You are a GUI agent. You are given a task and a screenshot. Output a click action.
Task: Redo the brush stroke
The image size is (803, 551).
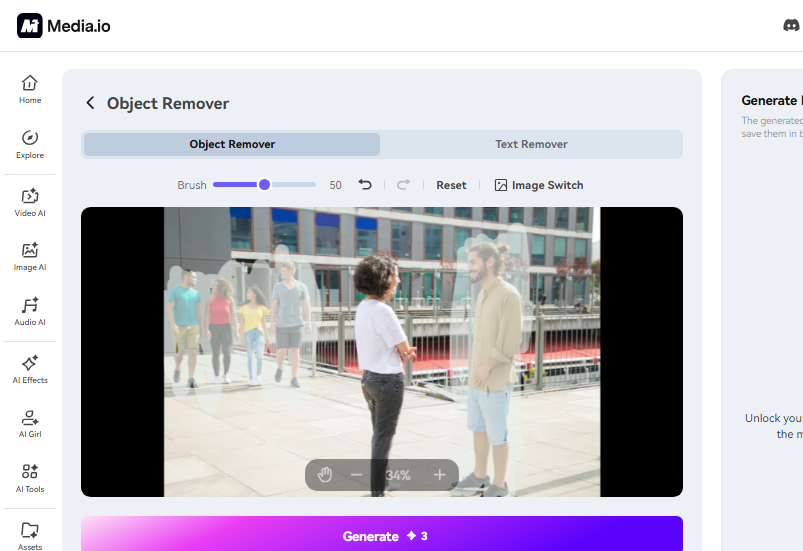coord(404,184)
